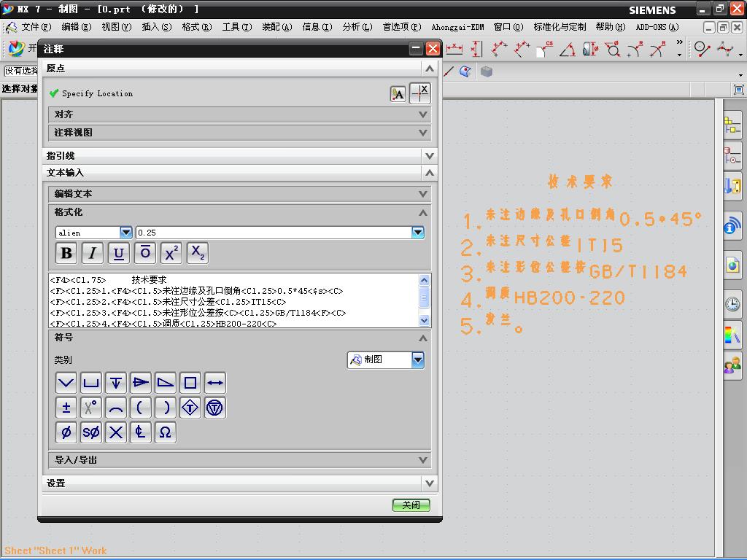Open the 首选项 menu
This screenshot has height=560, width=747.
tap(402, 27)
